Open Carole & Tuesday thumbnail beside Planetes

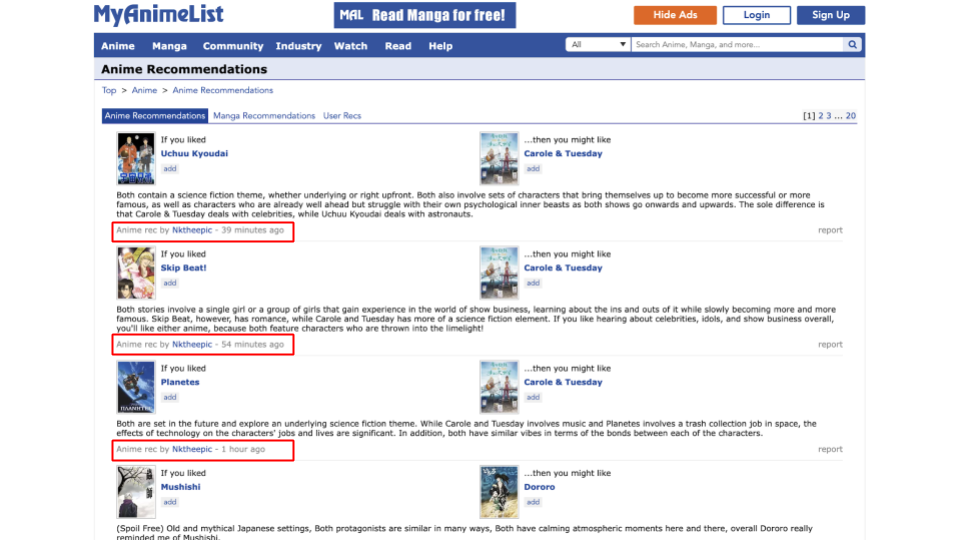click(499, 387)
